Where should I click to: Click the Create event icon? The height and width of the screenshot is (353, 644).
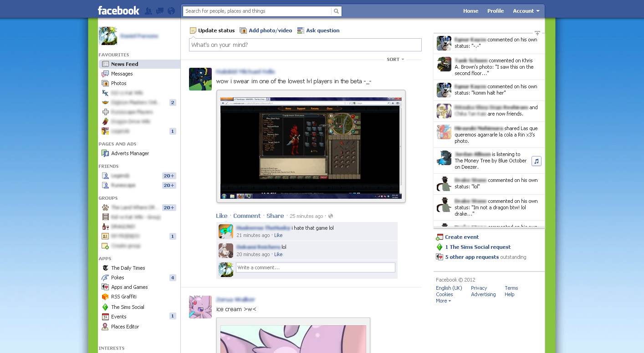(x=440, y=237)
